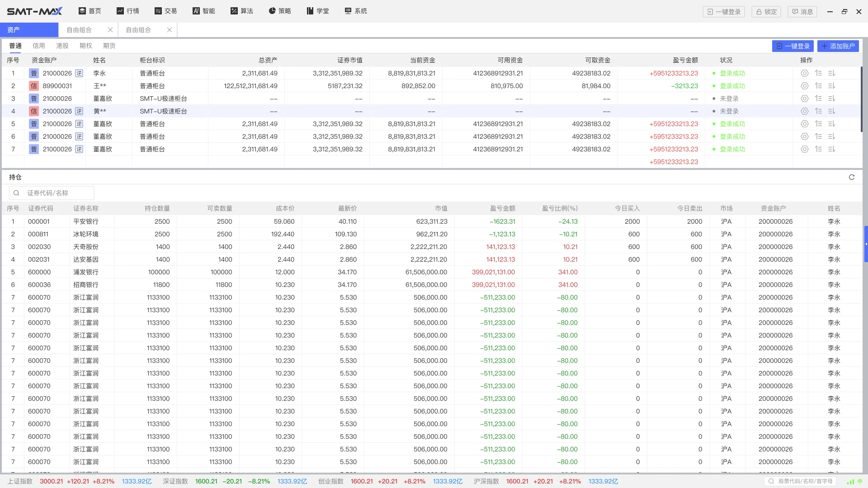Refresh the 持仓 holdings panel
The height and width of the screenshot is (488, 868).
[x=852, y=177]
